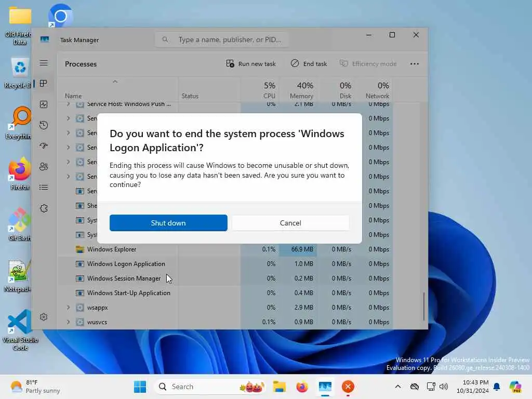Open the Firefox desktop shortcut
Image resolution: width=532 pixels, height=399 pixels.
[20, 174]
